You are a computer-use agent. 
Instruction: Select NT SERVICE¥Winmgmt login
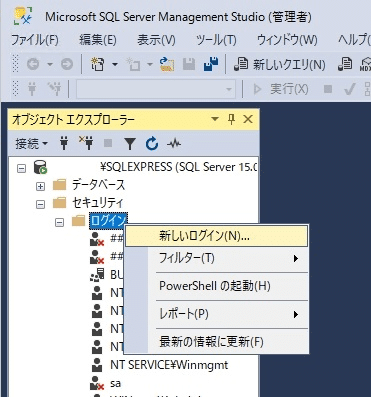[169, 365]
